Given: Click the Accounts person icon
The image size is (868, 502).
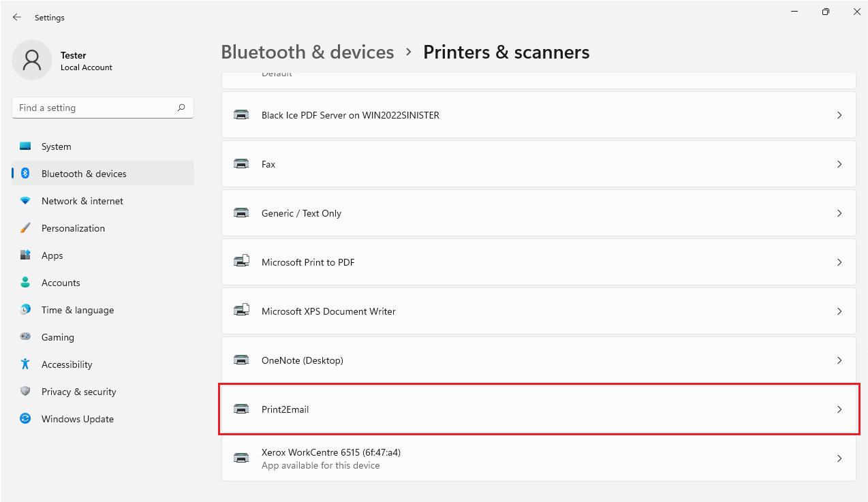Looking at the screenshot, I should click(x=25, y=283).
